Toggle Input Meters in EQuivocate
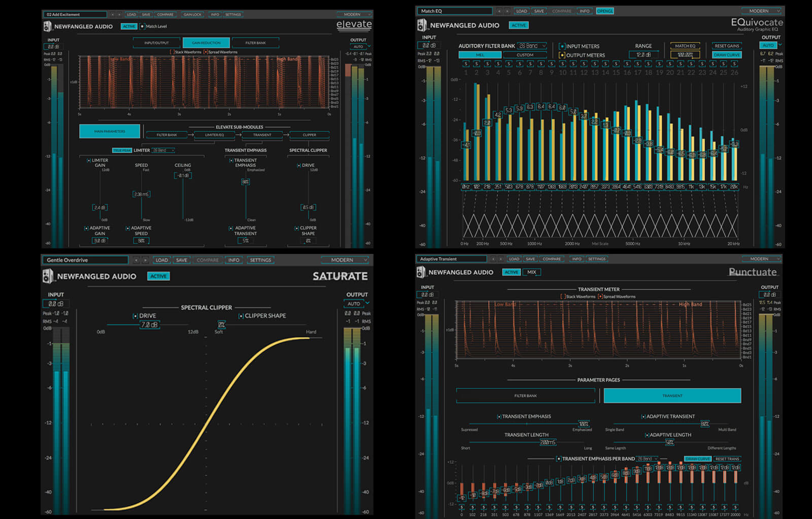 click(562, 46)
